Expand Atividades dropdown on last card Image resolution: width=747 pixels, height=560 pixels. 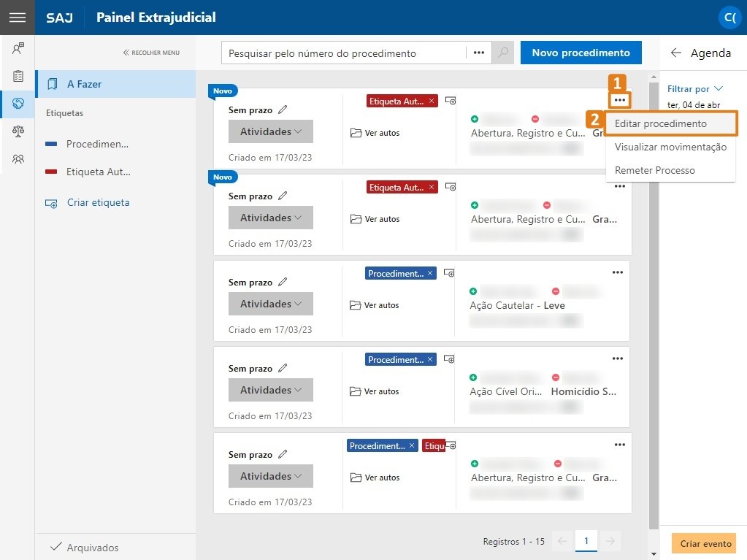click(271, 476)
